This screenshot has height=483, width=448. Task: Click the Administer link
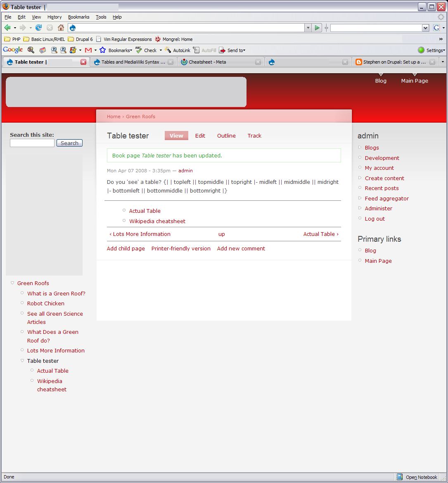(x=378, y=208)
